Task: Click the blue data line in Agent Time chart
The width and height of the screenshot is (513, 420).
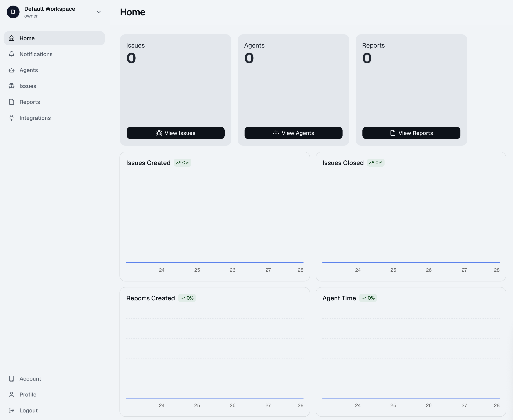Action: click(x=411, y=398)
